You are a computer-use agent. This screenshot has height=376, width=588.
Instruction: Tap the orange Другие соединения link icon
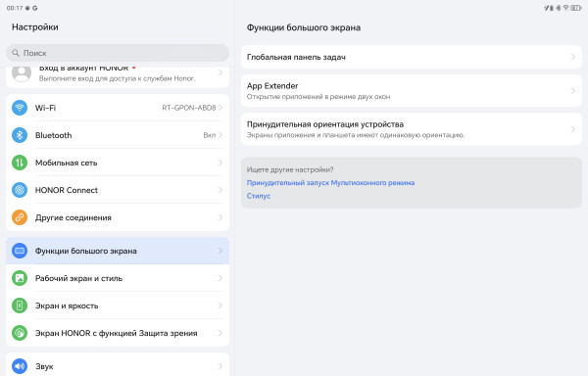click(20, 217)
